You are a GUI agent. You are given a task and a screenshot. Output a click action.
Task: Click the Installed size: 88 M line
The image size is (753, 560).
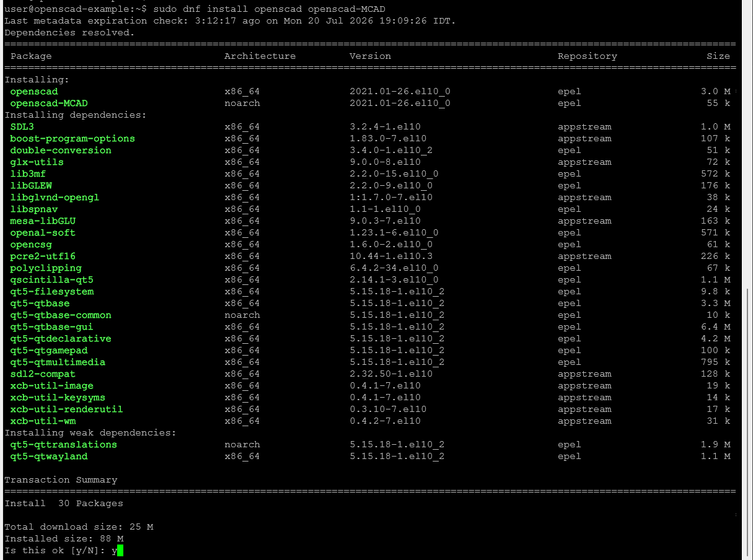pos(64,539)
